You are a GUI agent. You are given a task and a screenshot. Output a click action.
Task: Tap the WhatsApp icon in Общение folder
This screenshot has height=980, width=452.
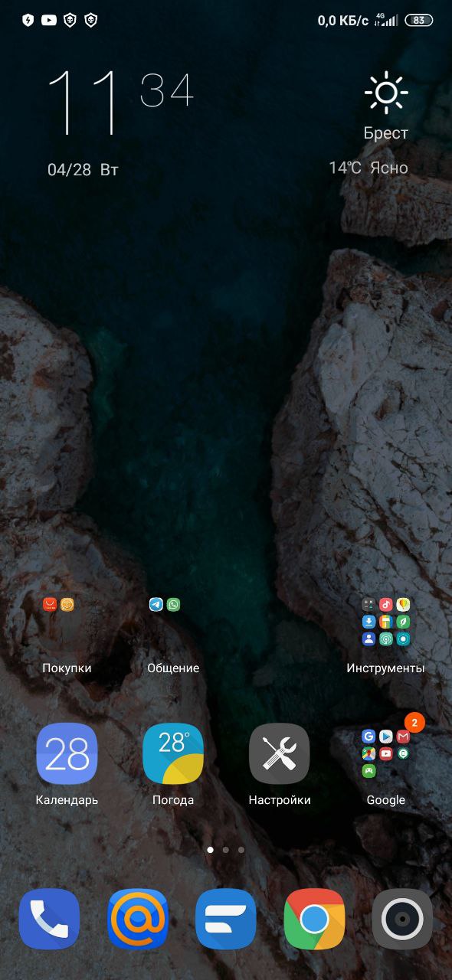174,605
